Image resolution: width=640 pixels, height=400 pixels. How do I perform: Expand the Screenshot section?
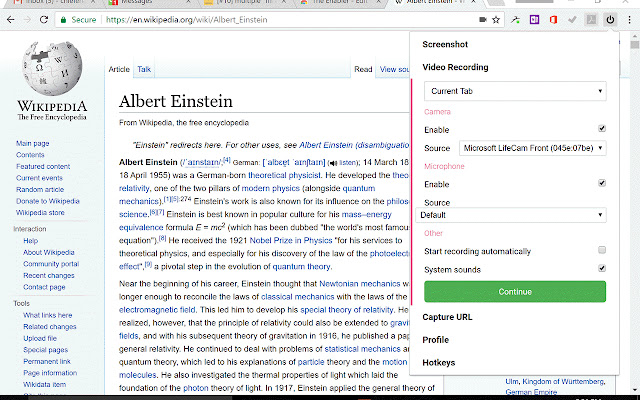point(445,44)
